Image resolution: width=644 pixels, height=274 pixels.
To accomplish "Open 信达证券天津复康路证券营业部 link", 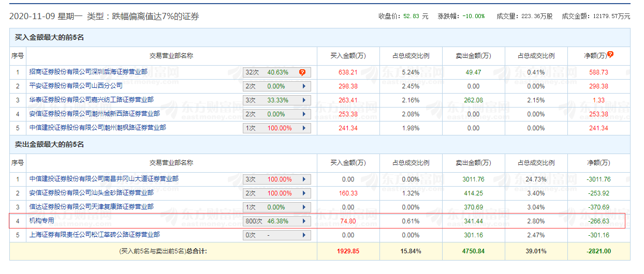I will pyautogui.click(x=91, y=207).
